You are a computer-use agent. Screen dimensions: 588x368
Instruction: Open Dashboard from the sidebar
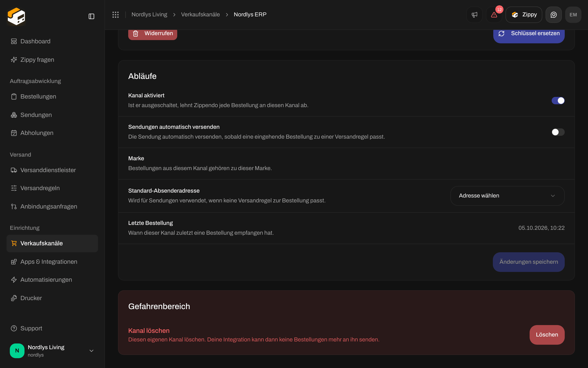(x=52, y=41)
